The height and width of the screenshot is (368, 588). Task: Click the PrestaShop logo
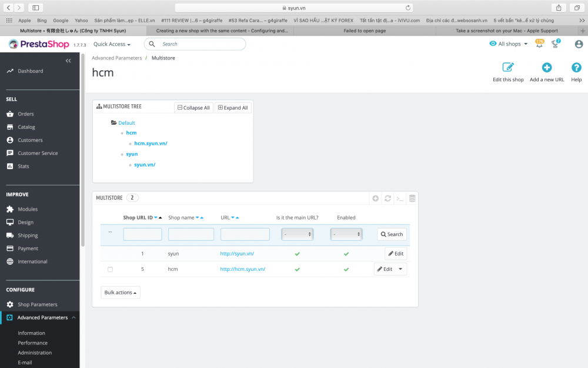point(39,44)
